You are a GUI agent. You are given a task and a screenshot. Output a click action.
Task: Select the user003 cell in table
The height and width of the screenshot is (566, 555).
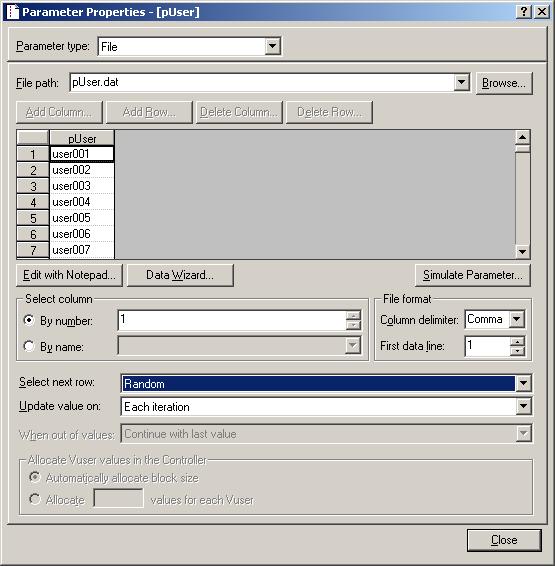click(82, 186)
